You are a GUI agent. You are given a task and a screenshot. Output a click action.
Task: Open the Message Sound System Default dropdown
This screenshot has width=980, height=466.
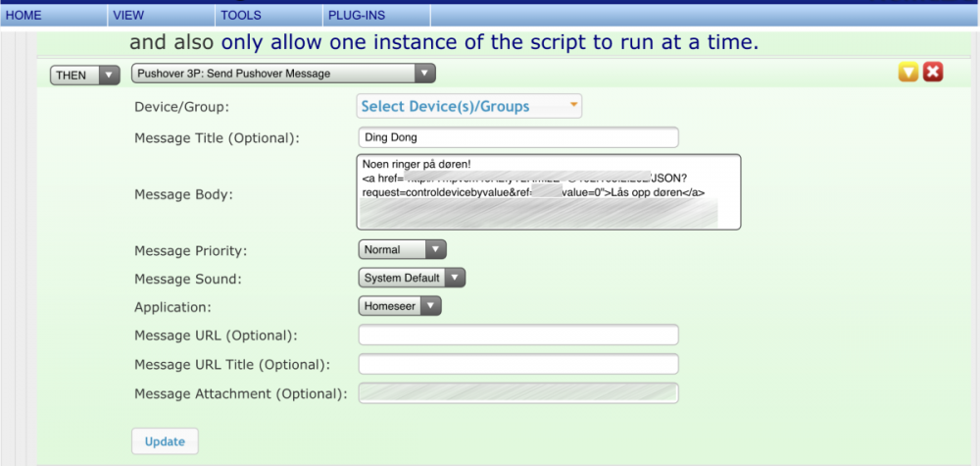412,278
